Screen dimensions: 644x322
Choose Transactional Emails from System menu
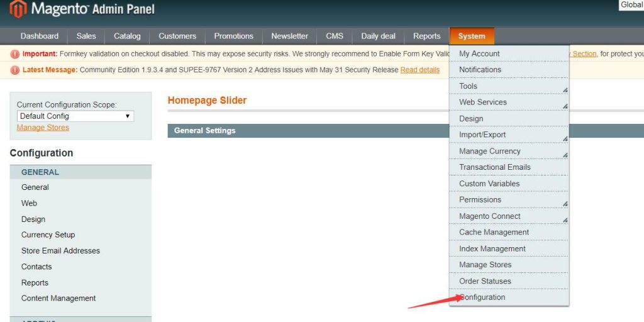494,167
